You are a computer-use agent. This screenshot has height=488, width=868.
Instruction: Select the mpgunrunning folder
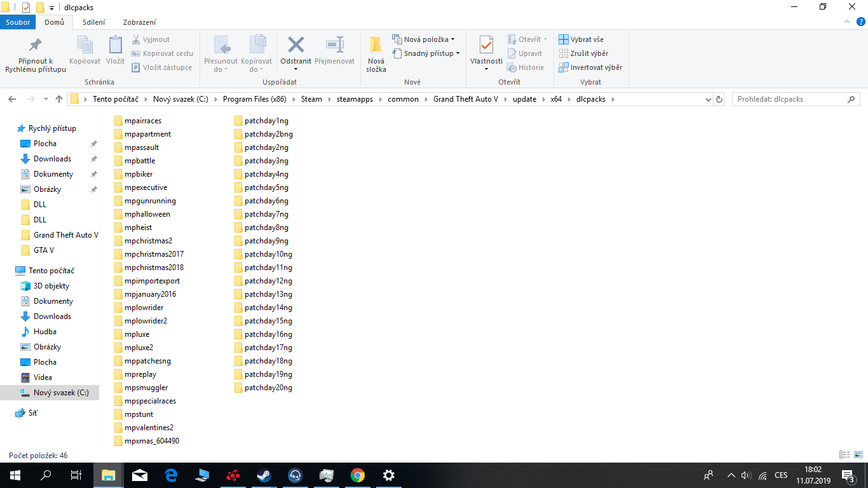tap(146, 201)
